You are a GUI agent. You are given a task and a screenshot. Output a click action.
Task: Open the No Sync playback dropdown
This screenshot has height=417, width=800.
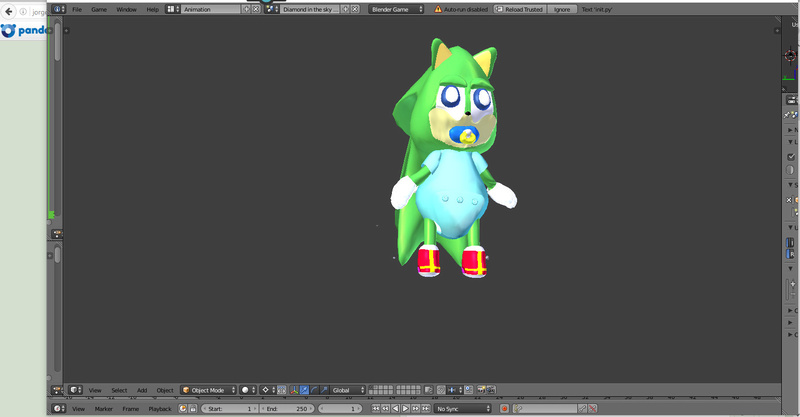[x=463, y=408]
